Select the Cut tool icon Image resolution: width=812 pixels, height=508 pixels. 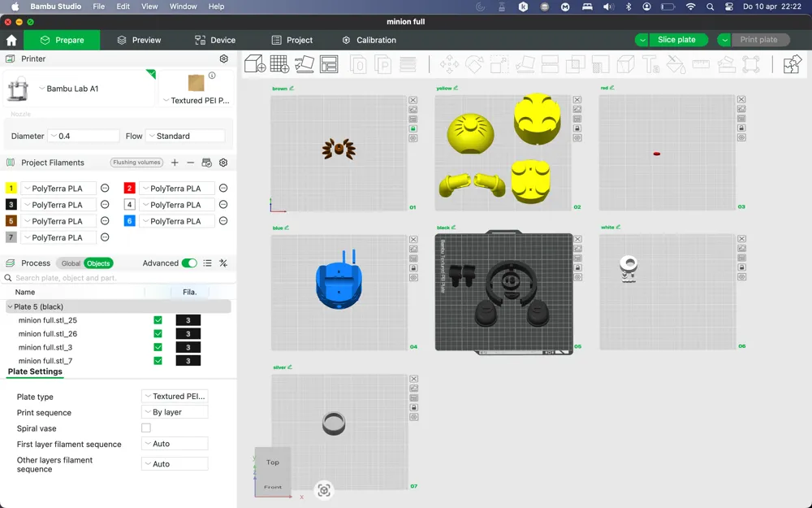[x=550, y=65]
